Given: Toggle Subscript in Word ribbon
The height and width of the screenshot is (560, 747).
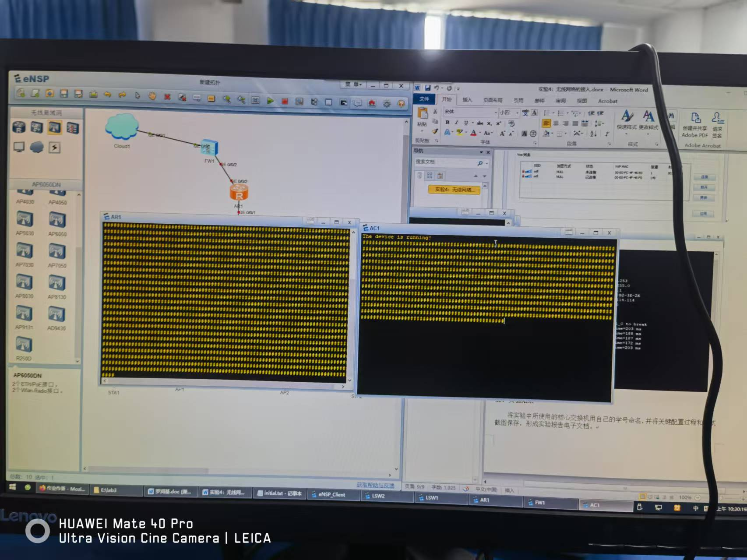Looking at the screenshot, I should pos(490,123).
